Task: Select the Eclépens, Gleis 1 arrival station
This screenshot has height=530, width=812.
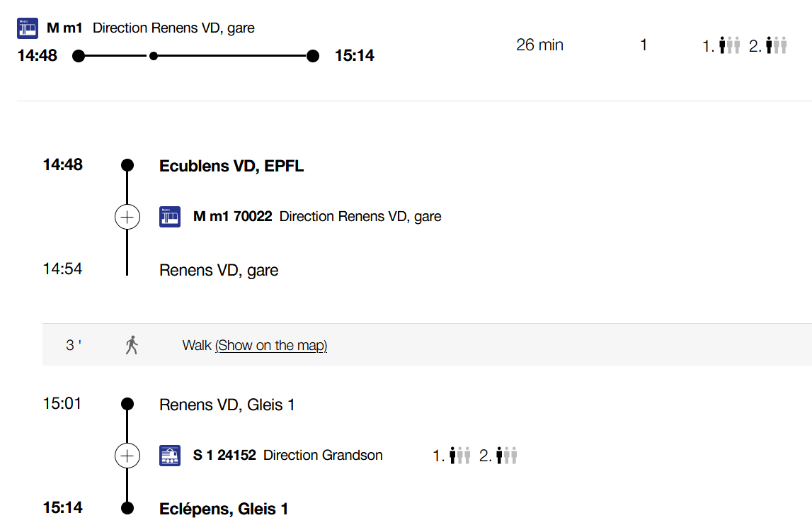Action: (x=224, y=509)
